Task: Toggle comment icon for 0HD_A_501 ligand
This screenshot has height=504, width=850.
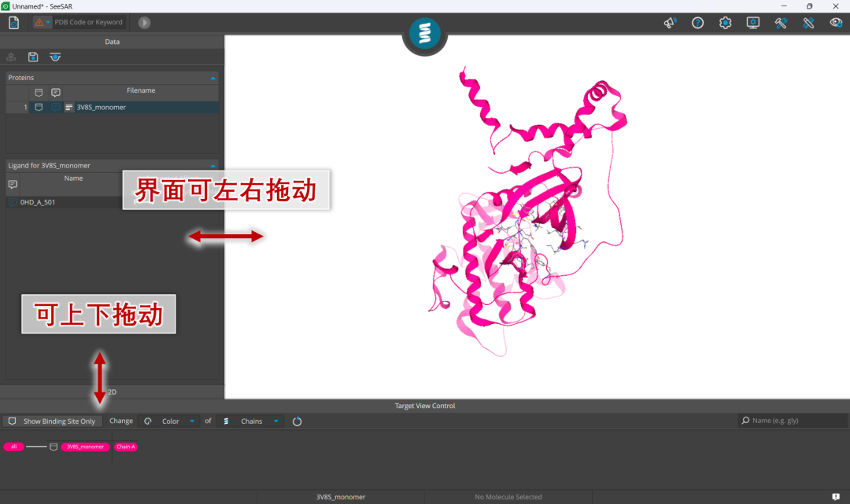Action: pyautogui.click(x=13, y=202)
